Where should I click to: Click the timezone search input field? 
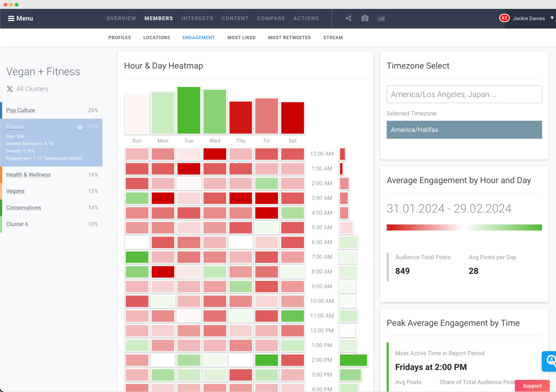point(464,94)
